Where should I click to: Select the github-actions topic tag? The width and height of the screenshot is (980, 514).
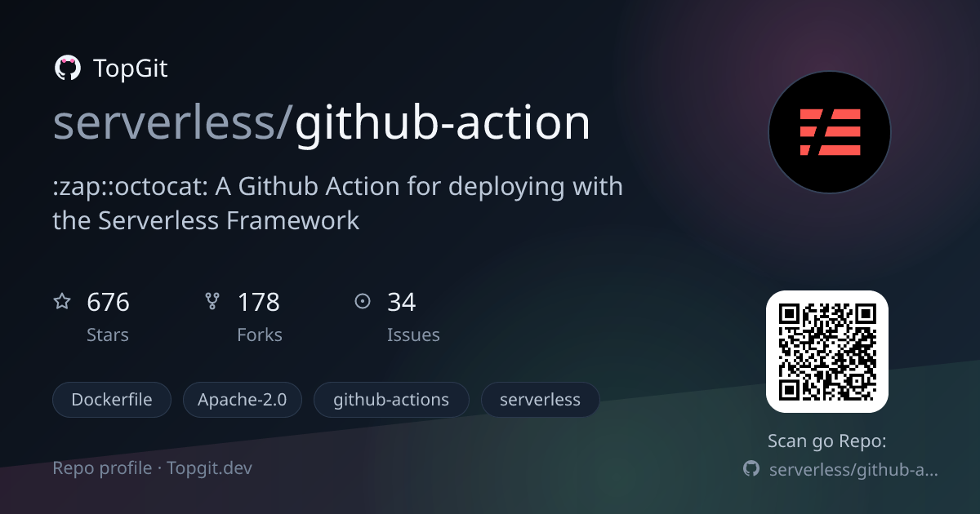(391, 400)
